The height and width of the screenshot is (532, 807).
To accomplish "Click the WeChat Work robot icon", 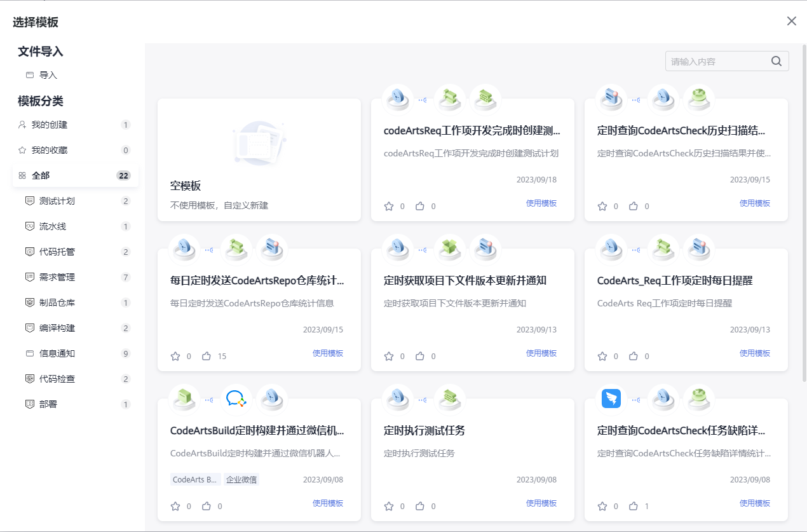I will pyautogui.click(x=237, y=399).
